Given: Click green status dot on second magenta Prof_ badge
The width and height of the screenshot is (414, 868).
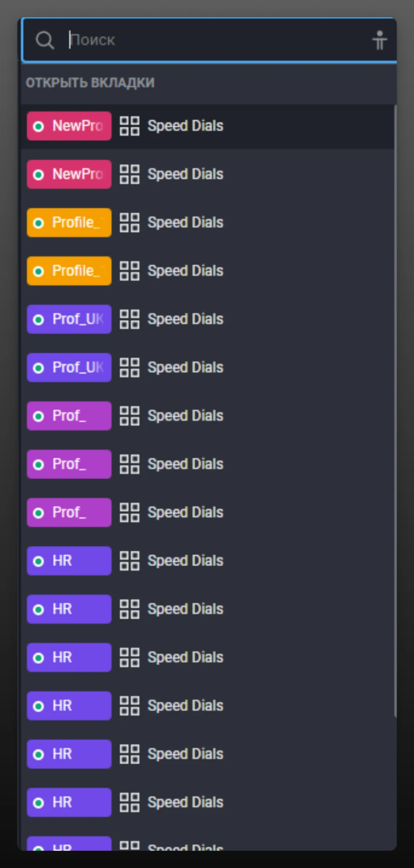Looking at the screenshot, I should point(39,465).
